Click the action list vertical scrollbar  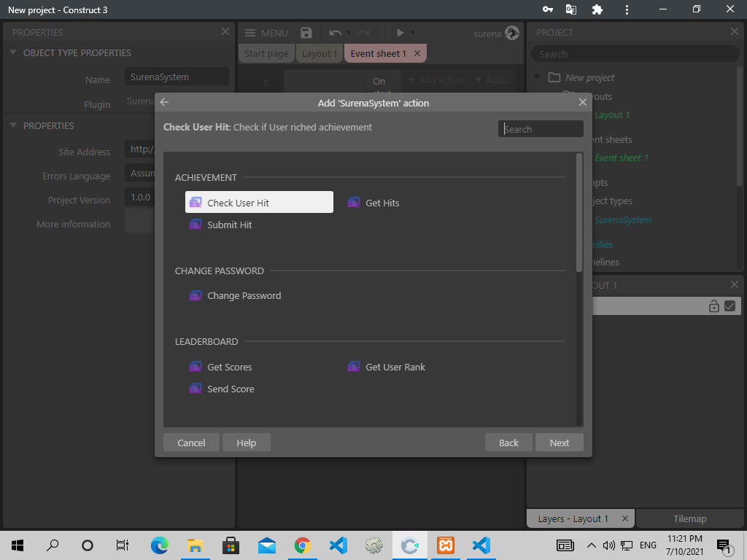coord(579,212)
